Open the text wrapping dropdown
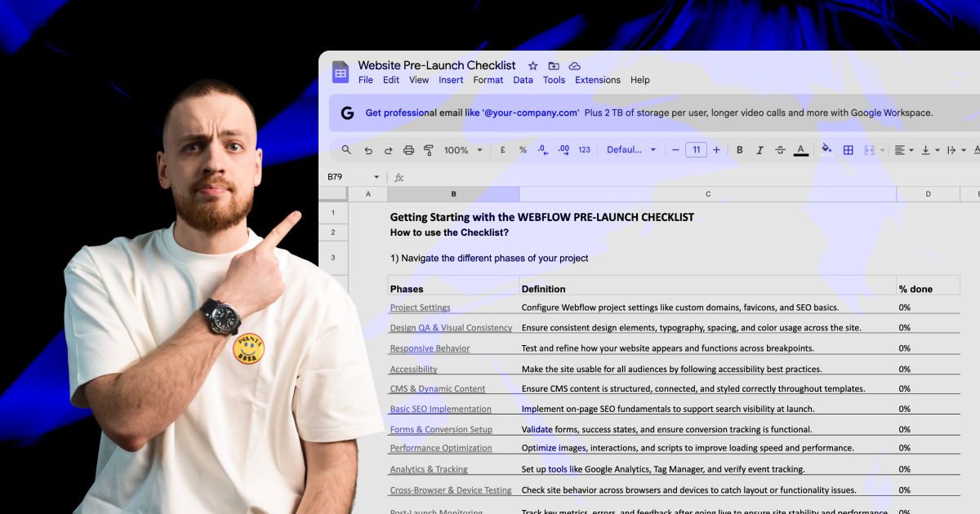 (x=955, y=150)
